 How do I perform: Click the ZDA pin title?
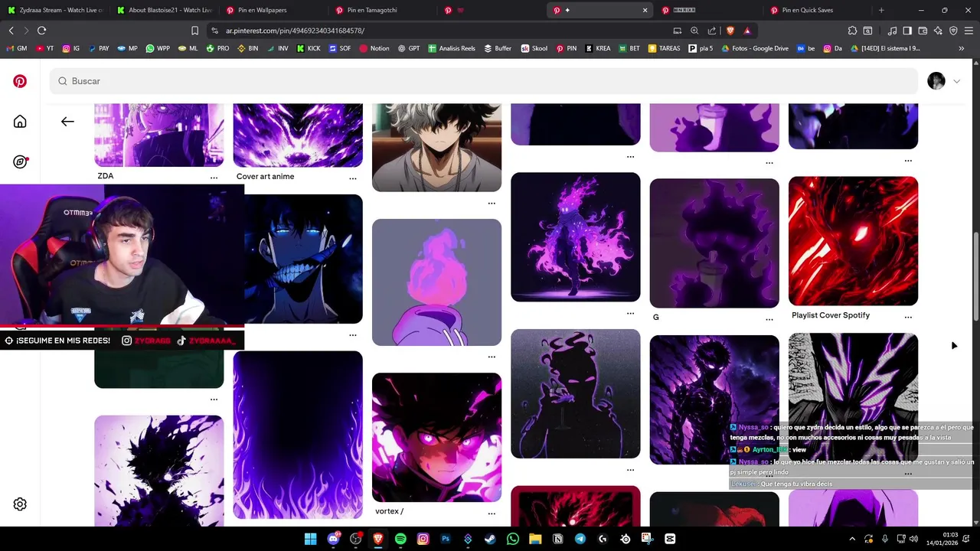coord(105,176)
